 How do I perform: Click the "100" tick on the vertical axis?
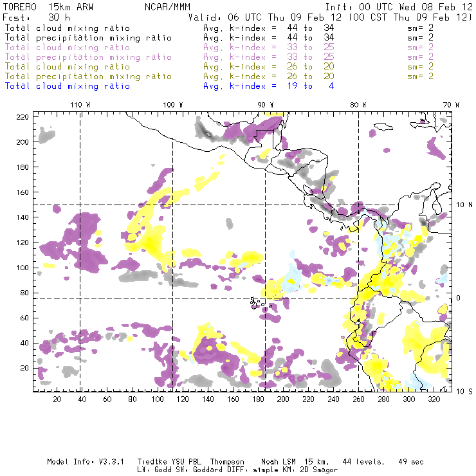click(x=23, y=268)
